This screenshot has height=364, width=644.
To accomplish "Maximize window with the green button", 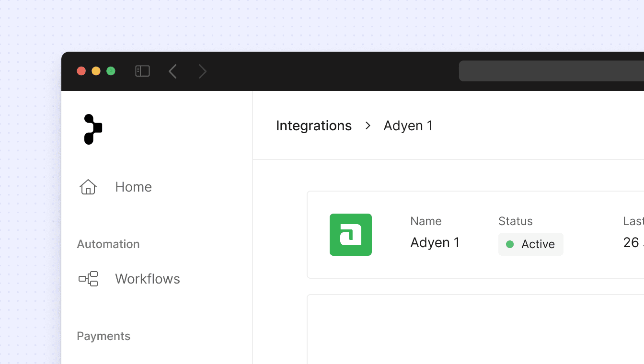I will coord(111,71).
